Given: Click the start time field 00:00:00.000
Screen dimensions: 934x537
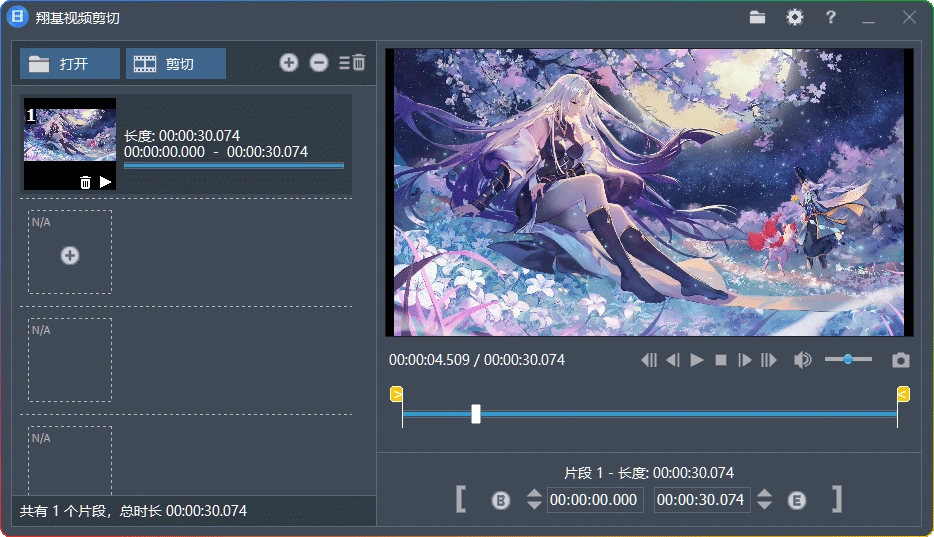Looking at the screenshot, I should click(x=593, y=499).
